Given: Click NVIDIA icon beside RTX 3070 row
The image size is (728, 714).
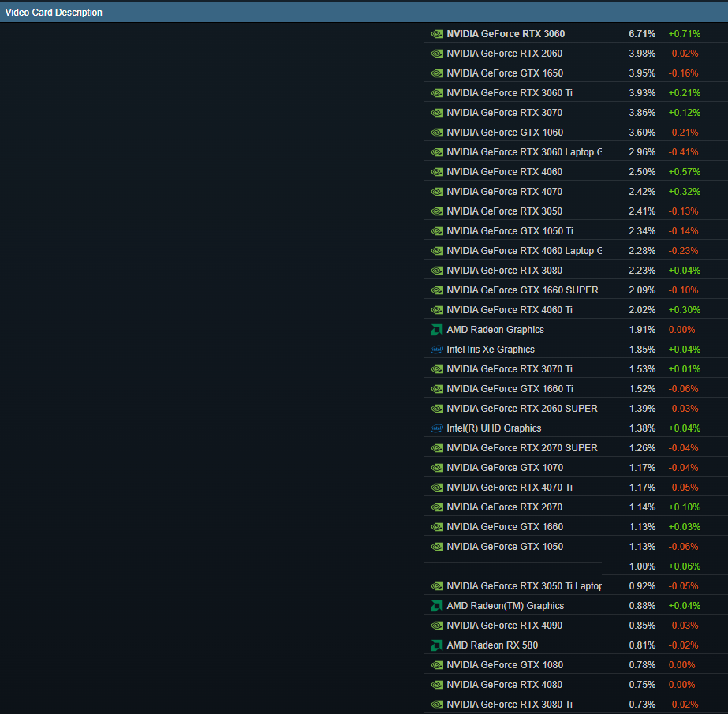Looking at the screenshot, I should (x=437, y=113).
